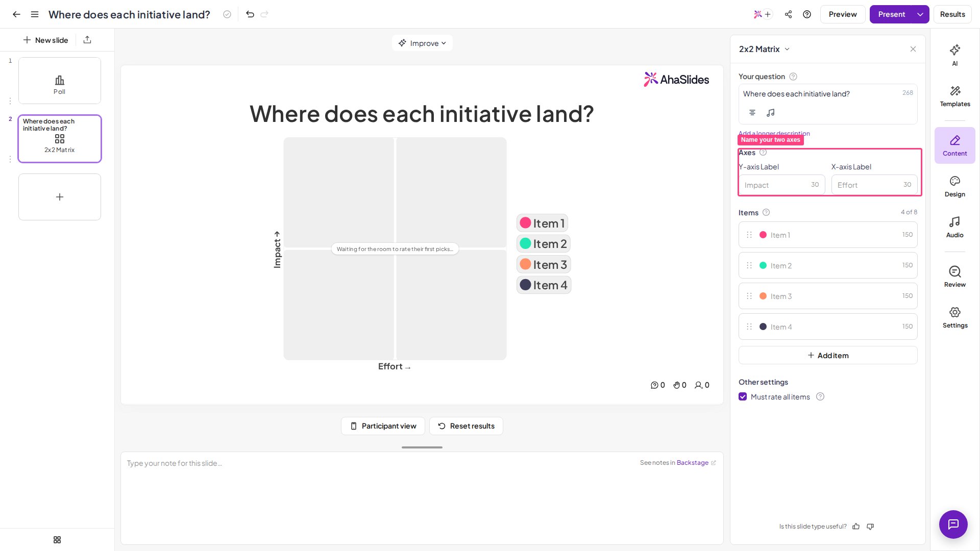Click the thumbs down feedback icon

click(870, 527)
